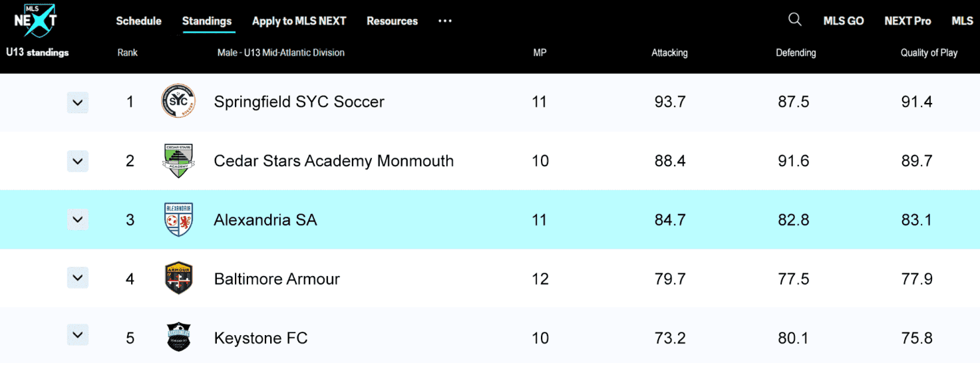Click the Keystone FC club crest
This screenshot has width=980, height=367.
click(x=178, y=337)
